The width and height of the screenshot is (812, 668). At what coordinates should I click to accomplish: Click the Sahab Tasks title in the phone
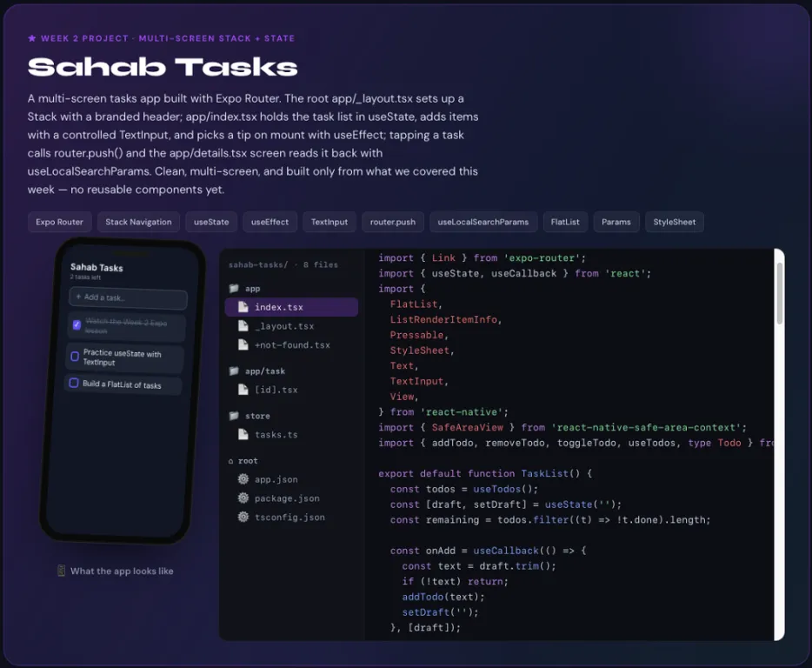(97, 267)
